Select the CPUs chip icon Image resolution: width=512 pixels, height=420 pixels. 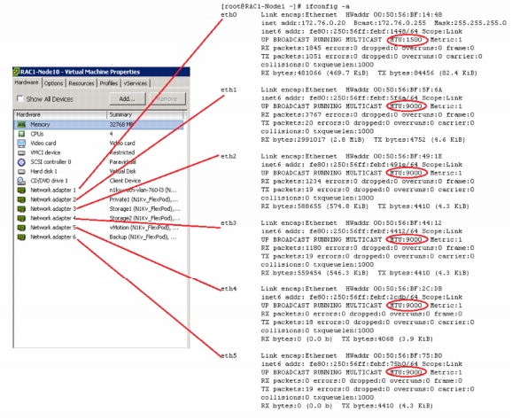(x=21, y=134)
